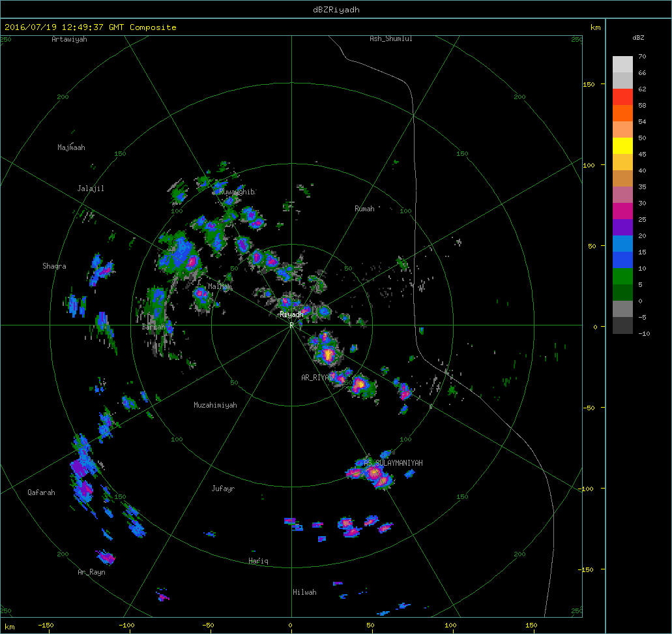
Task: Click the Jalajil place name
Action: [x=91, y=189]
